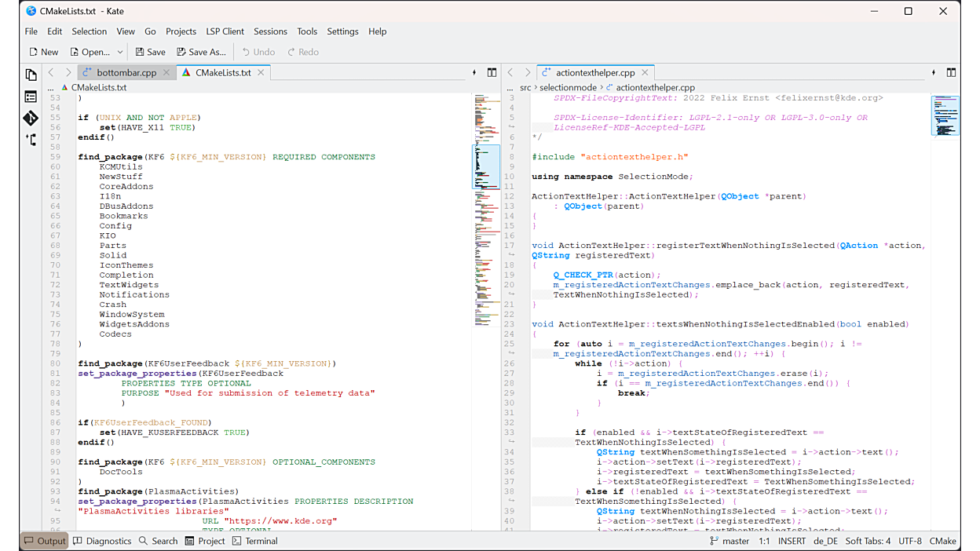Click the split view icon in right pane
The image size is (980, 551).
click(x=951, y=72)
